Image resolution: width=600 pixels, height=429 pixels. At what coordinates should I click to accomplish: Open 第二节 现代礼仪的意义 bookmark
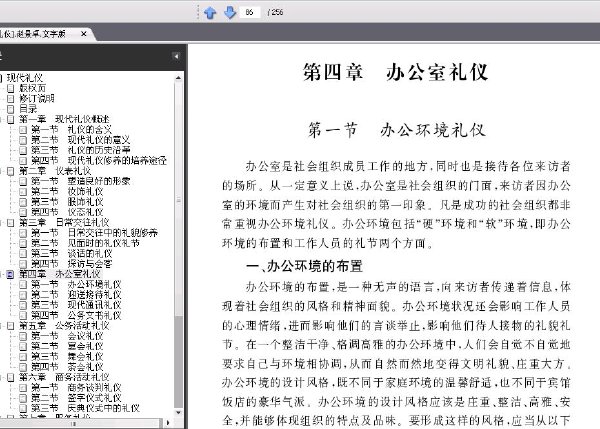coord(81,140)
